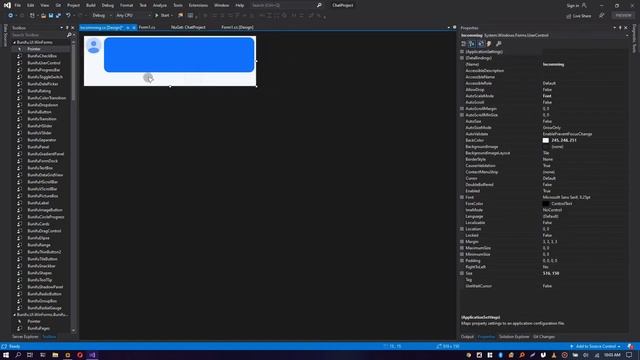Click the Property Pages wrench icon
The width and height of the screenshot is (640, 360).
498,44
